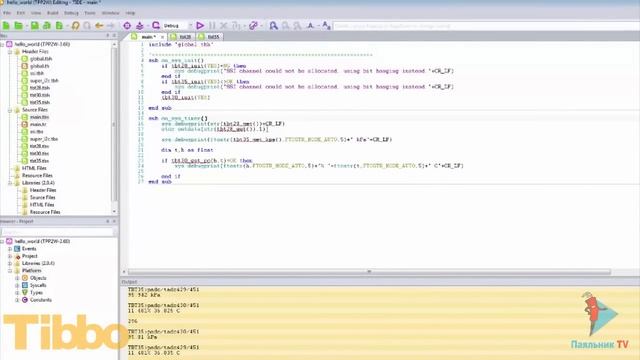
Task: Close the files panel
Action: tap(114, 36)
